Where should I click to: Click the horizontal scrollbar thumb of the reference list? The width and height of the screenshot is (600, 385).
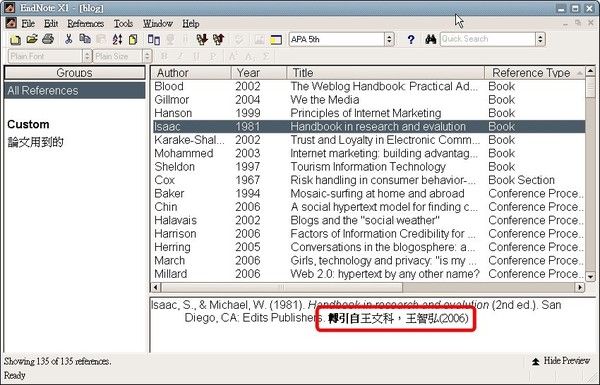tap(282, 287)
